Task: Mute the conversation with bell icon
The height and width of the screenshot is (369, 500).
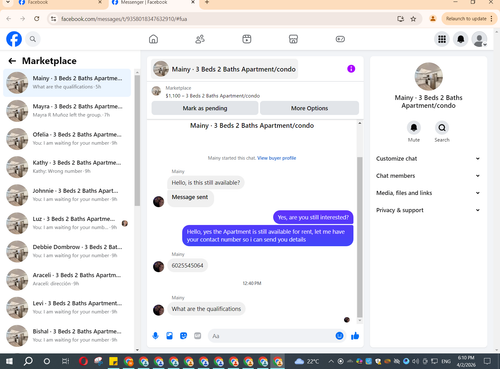Action: click(x=414, y=128)
